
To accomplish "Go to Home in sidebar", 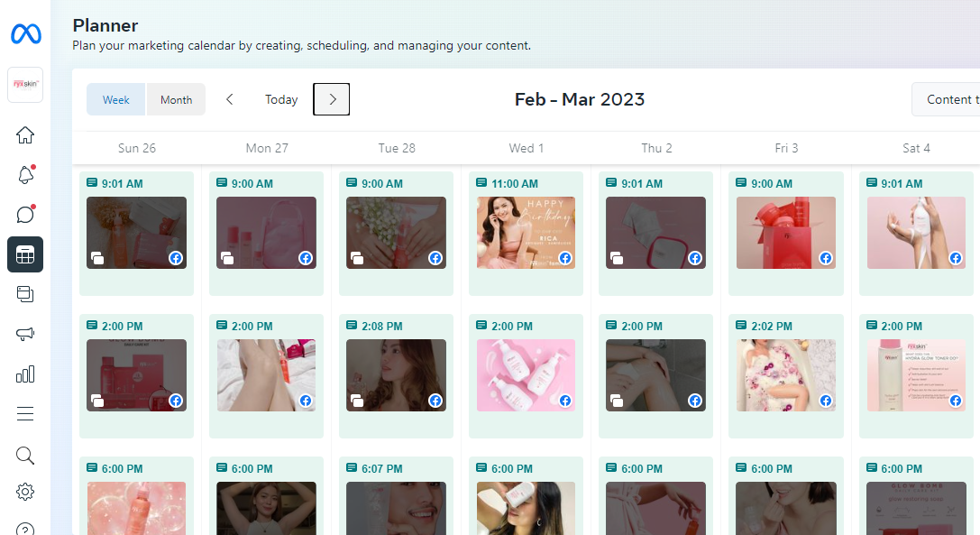I will click(x=25, y=134).
